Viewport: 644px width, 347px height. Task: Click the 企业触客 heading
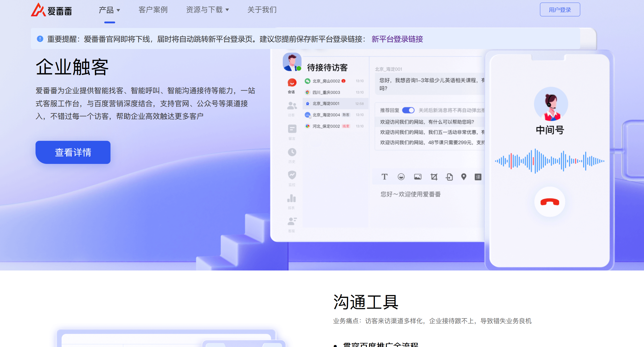point(72,67)
